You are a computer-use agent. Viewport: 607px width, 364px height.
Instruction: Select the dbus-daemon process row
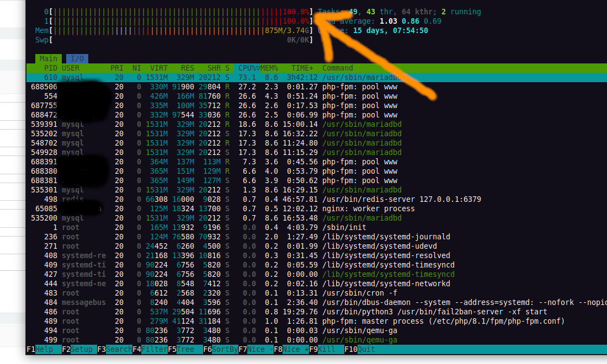317,302
